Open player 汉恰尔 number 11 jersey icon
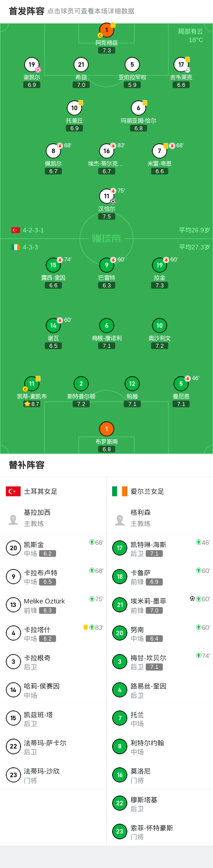213x868 pixels. [x=107, y=196]
